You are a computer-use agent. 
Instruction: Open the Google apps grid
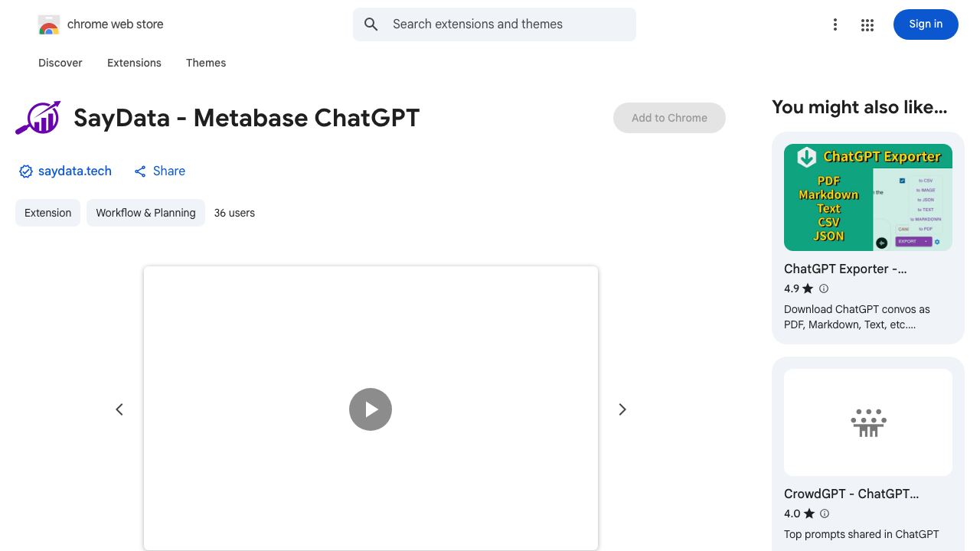pyautogui.click(x=867, y=24)
